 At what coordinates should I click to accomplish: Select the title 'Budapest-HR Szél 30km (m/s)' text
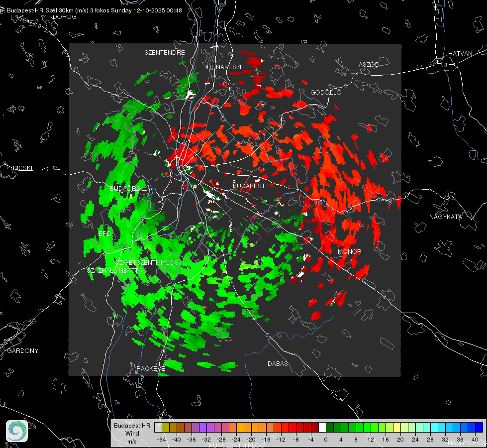[x=48, y=10]
